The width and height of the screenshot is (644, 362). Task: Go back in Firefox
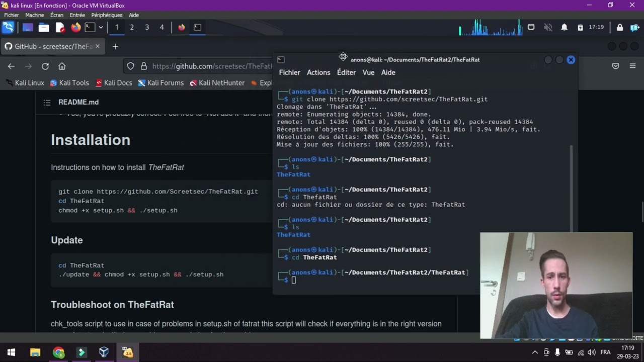coord(11,66)
